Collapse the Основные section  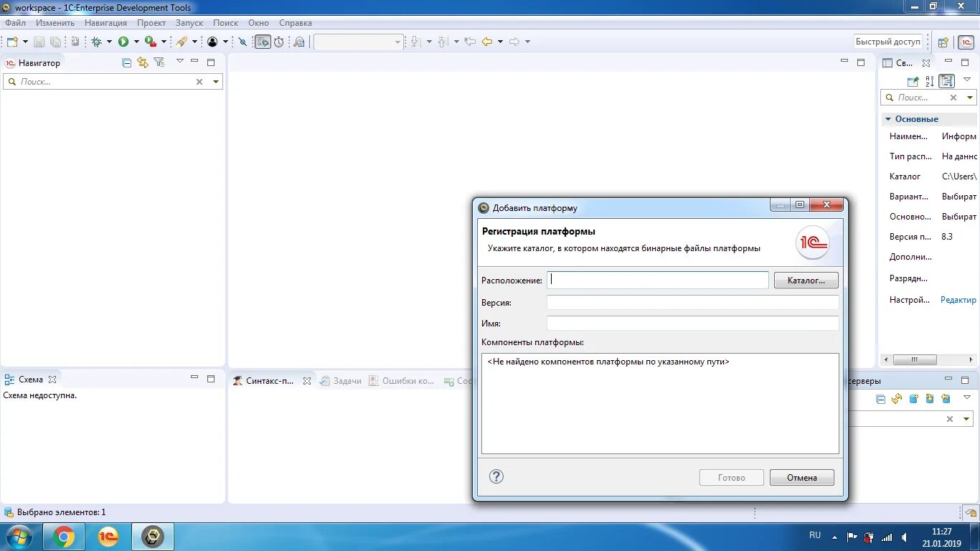click(888, 119)
